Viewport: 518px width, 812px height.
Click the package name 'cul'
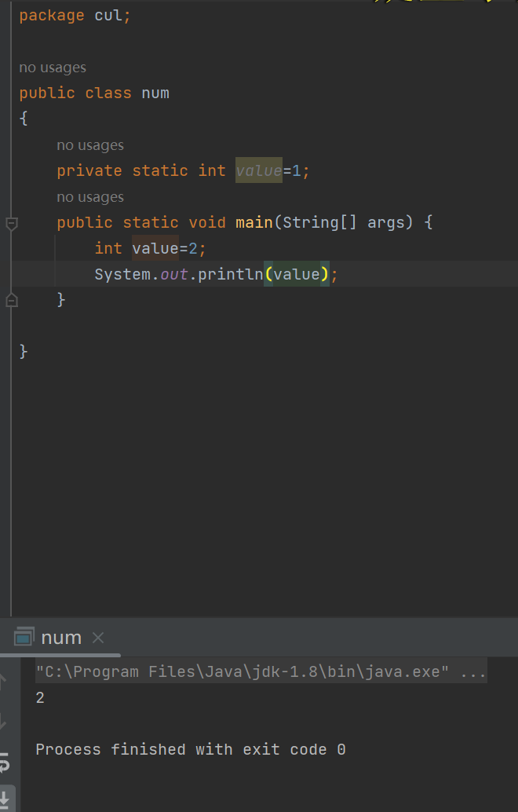click(x=108, y=16)
